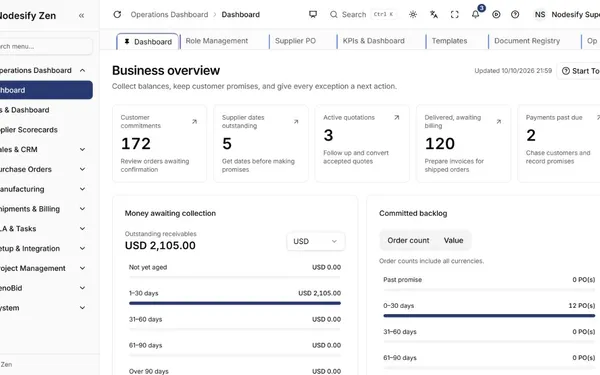Click the Nodesify Zen logo title
This screenshot has height=375, width=600.
[x=28, y=16]
